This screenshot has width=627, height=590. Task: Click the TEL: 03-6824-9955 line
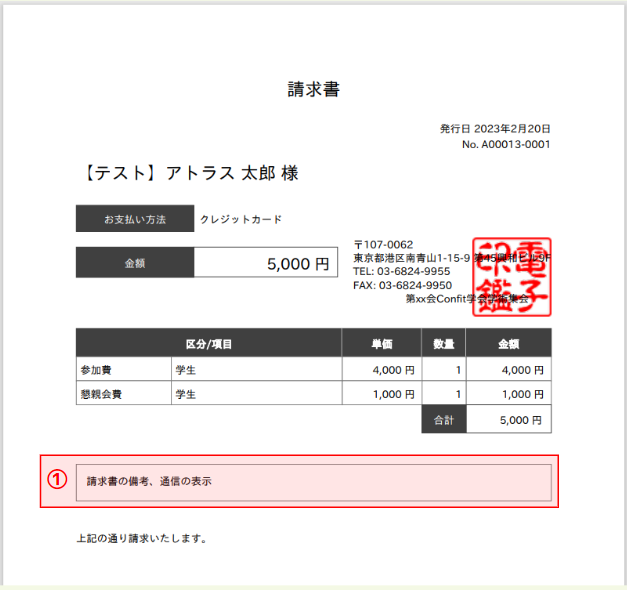pyautogui.click(x=401, y=272)
